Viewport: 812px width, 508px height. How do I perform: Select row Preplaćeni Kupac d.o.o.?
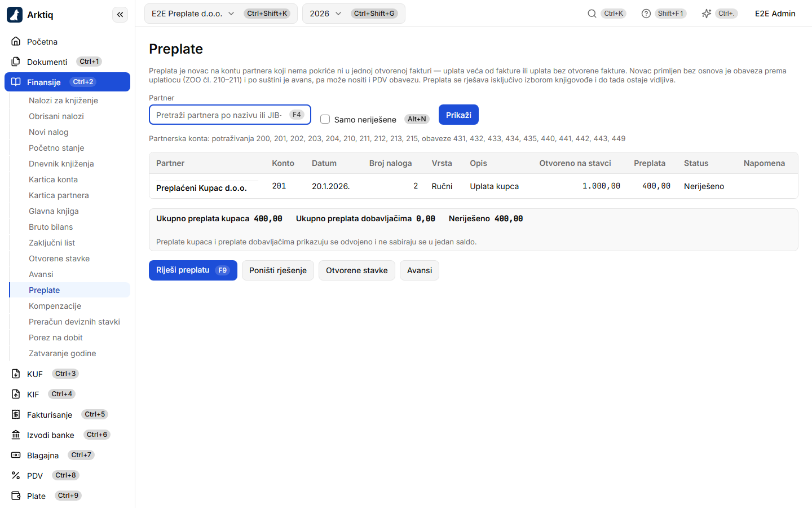(x=474, y=186)
